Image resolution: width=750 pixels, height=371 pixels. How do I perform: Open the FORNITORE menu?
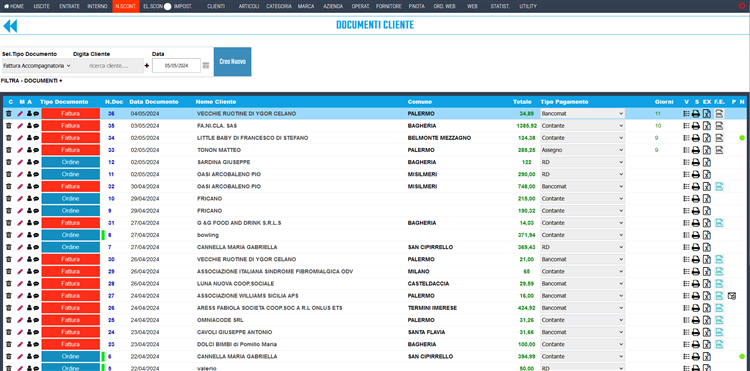388,6
